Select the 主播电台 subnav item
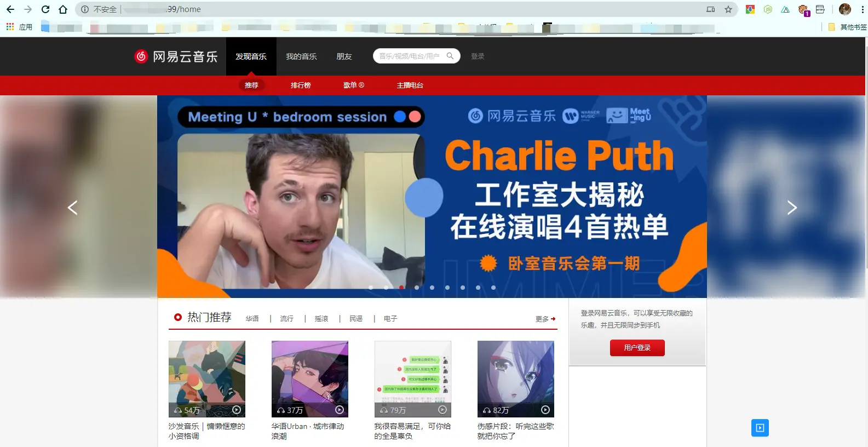The image size is (868, 447). [410, 85]
